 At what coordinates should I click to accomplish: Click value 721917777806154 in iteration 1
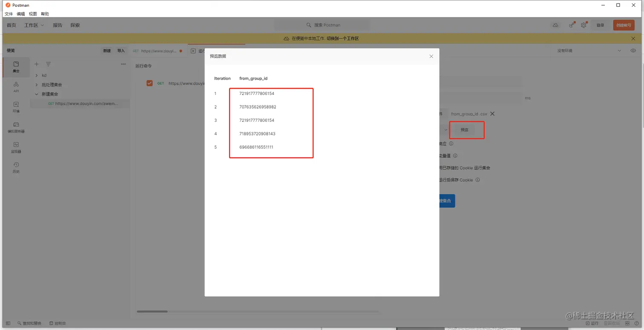tap(257, 93)
